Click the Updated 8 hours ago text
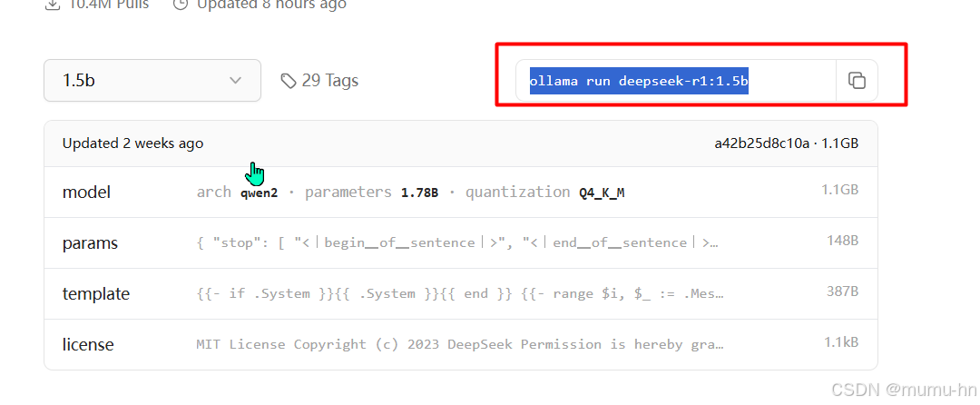Viewport: 980px width, 405px height. (272, 5)
